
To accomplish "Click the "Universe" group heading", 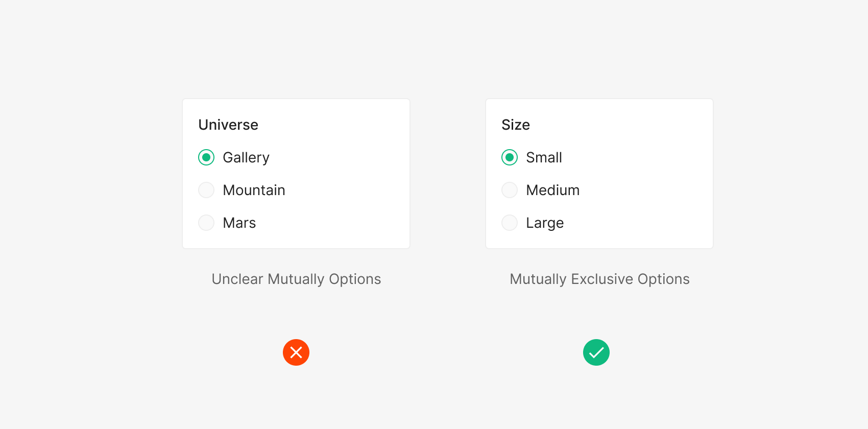I will (x=228, y=125).
